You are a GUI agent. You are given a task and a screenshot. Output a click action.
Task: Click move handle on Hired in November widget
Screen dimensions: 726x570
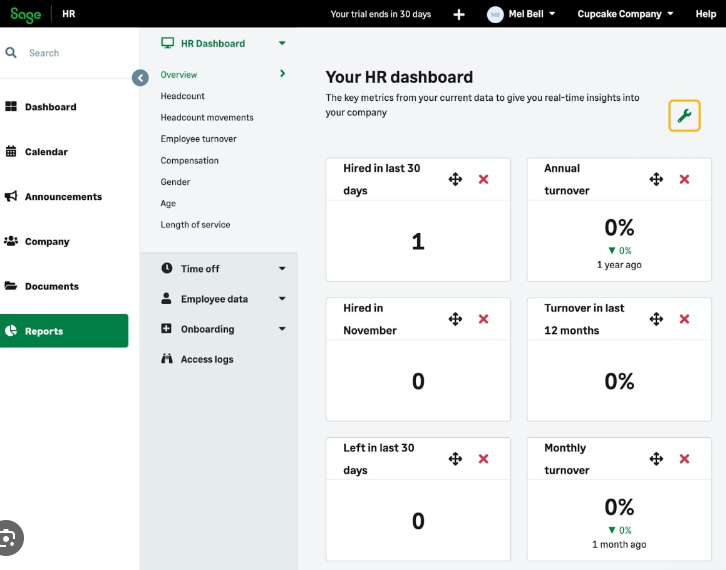(x=455, y=319)
